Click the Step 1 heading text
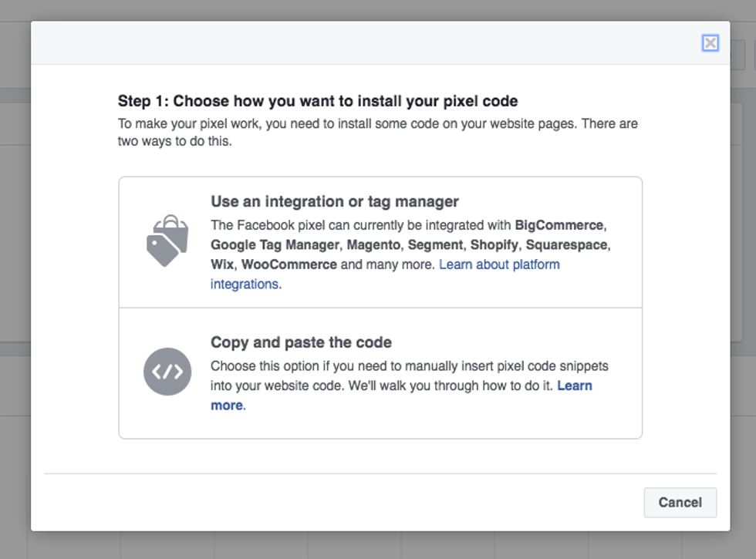The width and height of the screenshot is (756, 559). (317, 101)
